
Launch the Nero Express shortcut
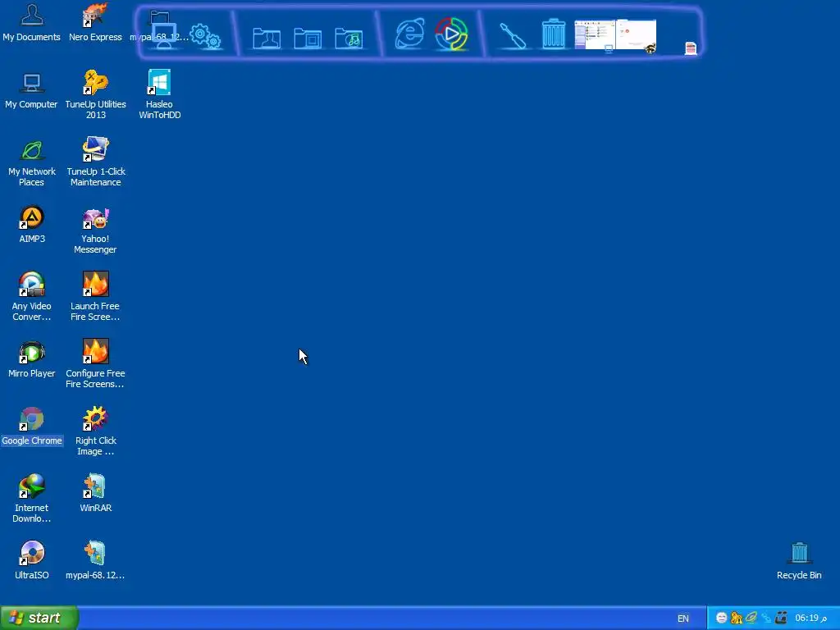pos(95,23)
